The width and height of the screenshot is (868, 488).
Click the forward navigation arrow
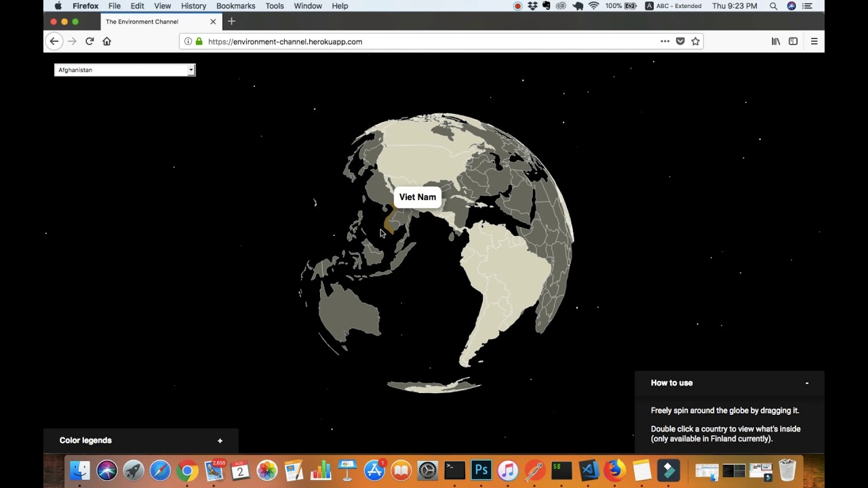pos(72,41)
